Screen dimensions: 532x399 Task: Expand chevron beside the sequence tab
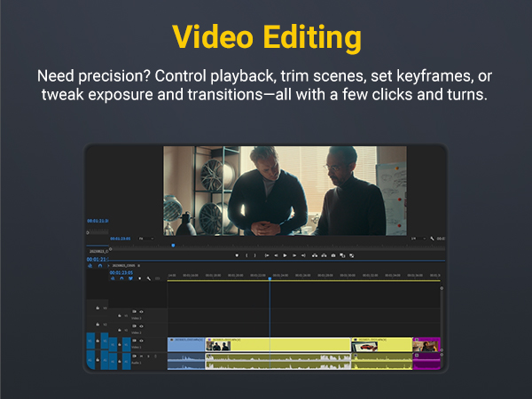click(x=108, y=266)
